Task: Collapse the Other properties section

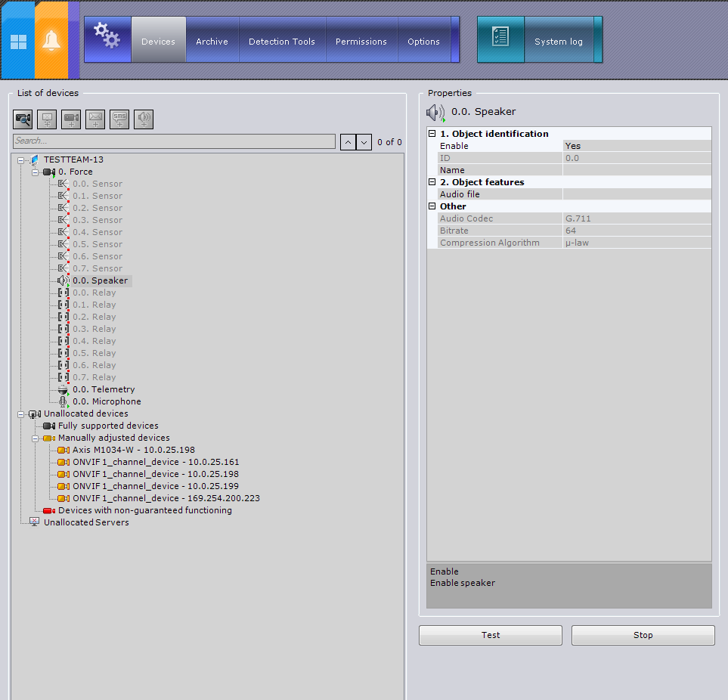Action: [432, 206]
